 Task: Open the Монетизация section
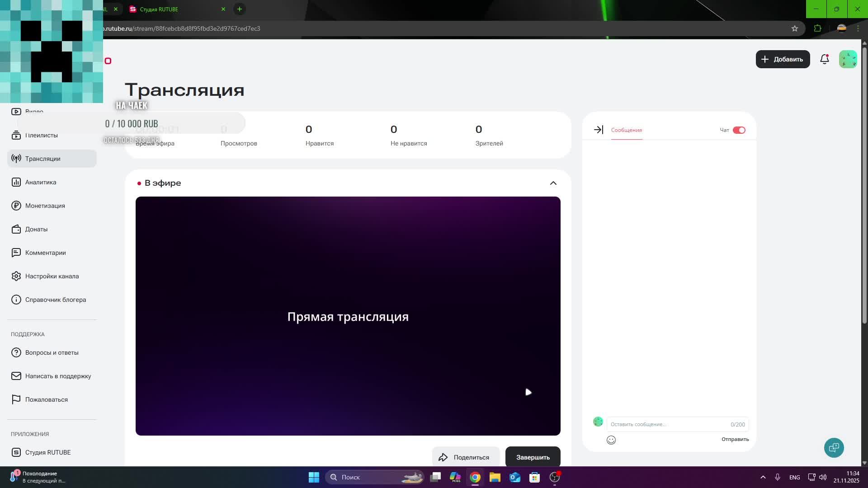[x=45, y=206]
